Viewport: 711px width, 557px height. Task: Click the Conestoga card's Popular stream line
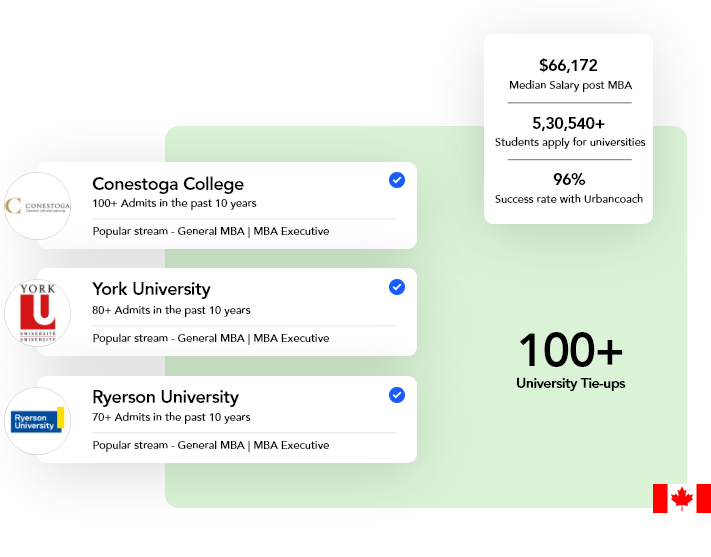[211, 231]
